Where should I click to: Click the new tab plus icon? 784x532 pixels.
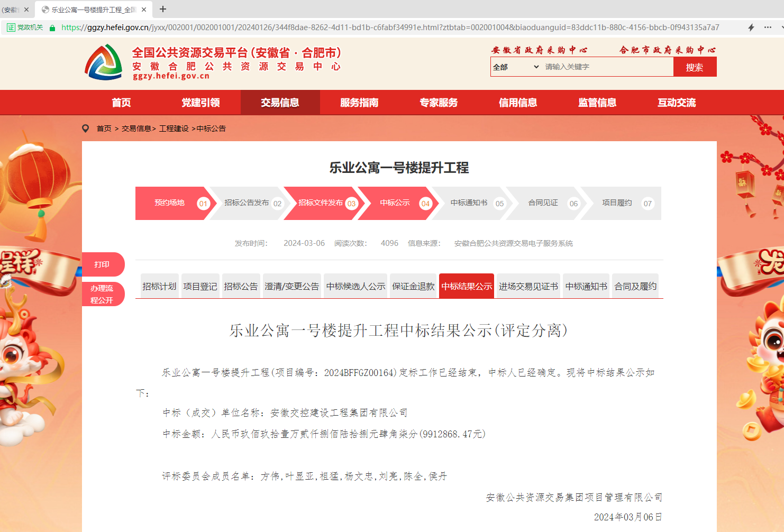(x=163, y=9)
